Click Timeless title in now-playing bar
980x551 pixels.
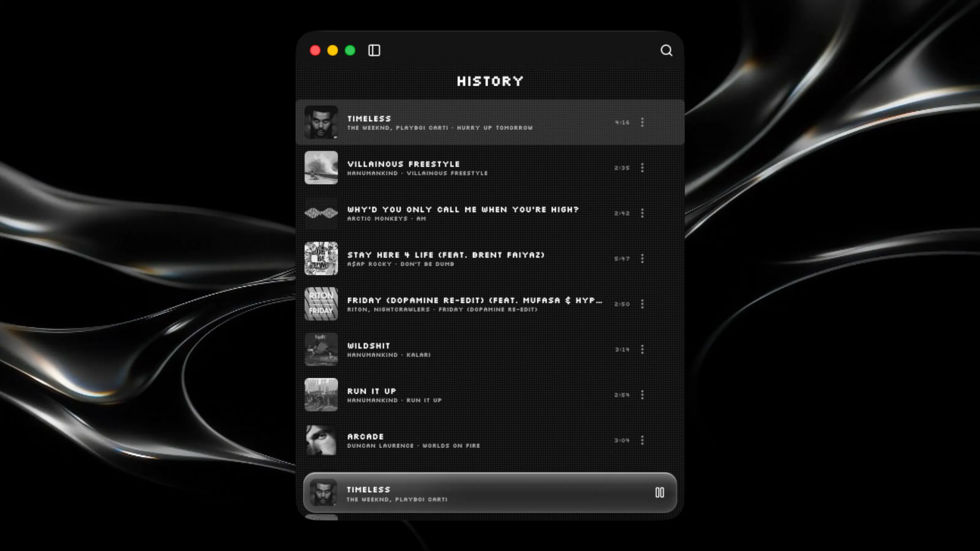368,489
